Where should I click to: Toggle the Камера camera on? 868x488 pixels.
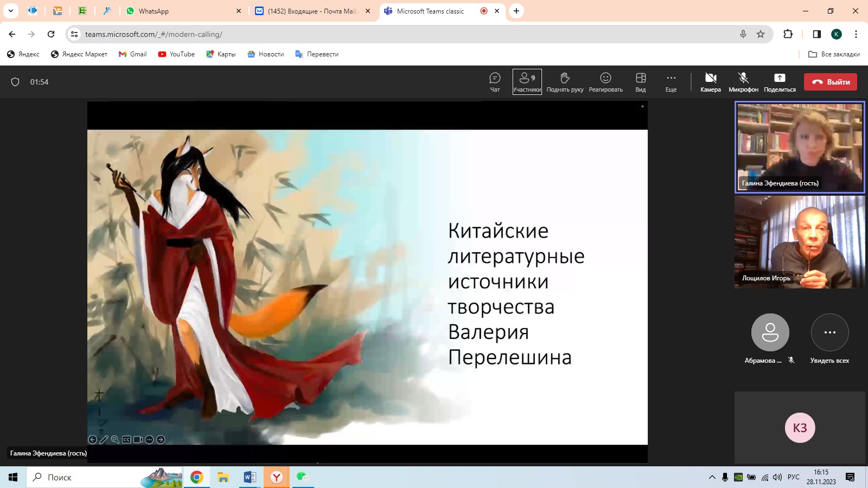pyautogui.click(x=711, y=82)
